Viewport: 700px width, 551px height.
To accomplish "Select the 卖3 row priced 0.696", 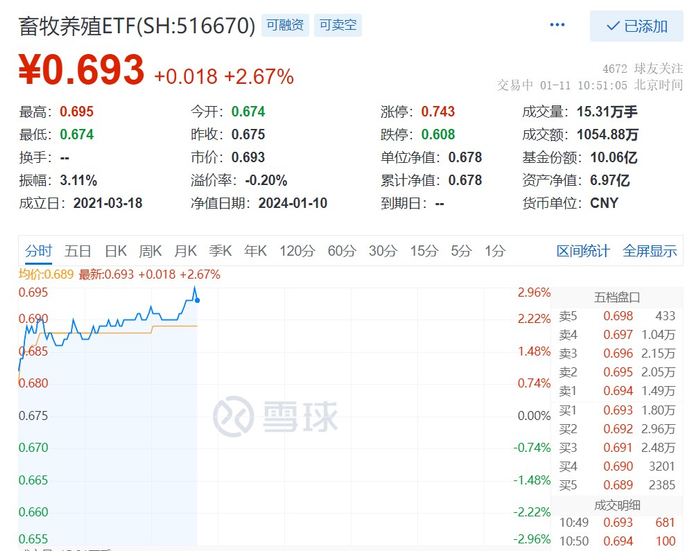I will point(617,354).
